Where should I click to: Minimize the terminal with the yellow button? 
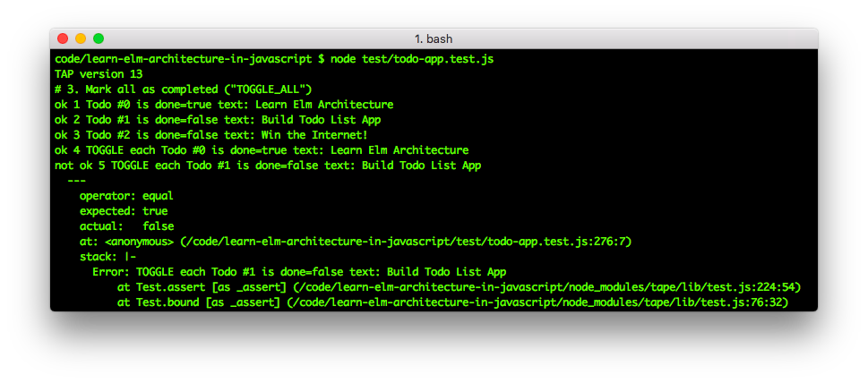coord(81,38)
